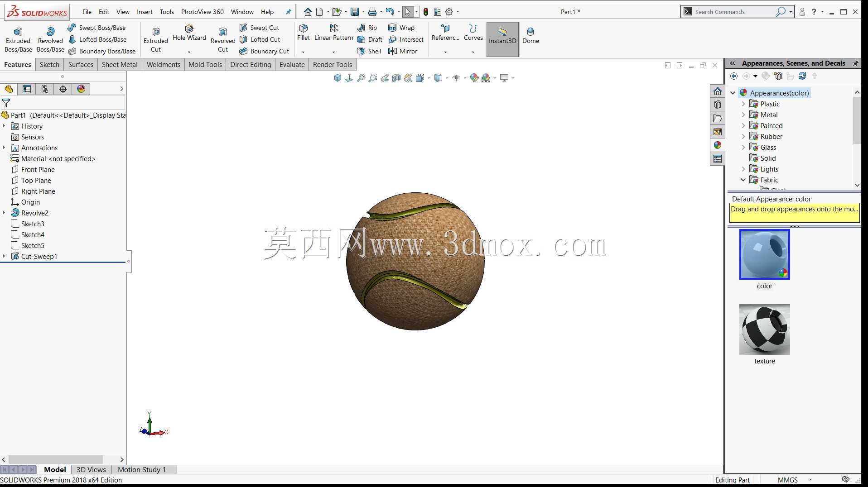Click in the Search Commands field

(733, 12)
